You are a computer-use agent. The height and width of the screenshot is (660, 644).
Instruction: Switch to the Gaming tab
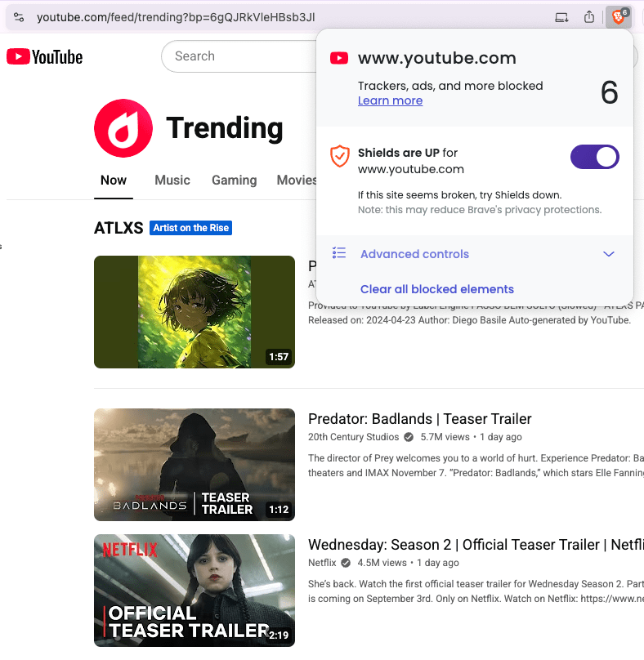(x=235, y=181)
